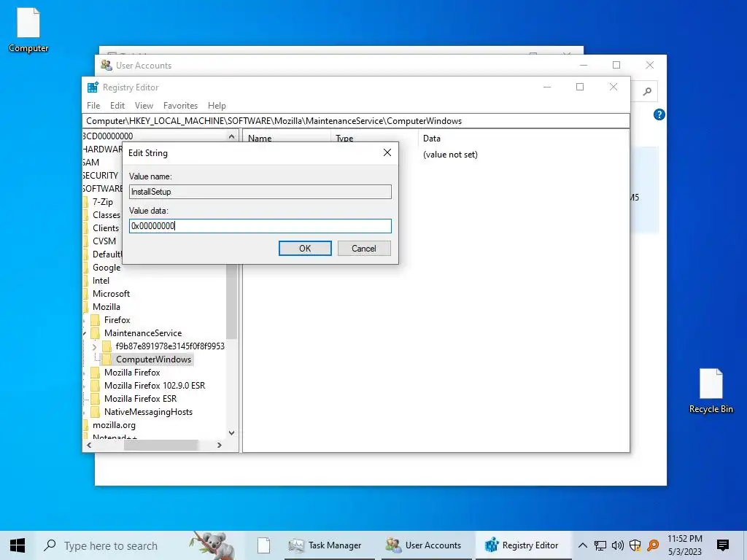Switch to Registry Editor on taskbar
The image size is (747, 560).
coord(524,545)
